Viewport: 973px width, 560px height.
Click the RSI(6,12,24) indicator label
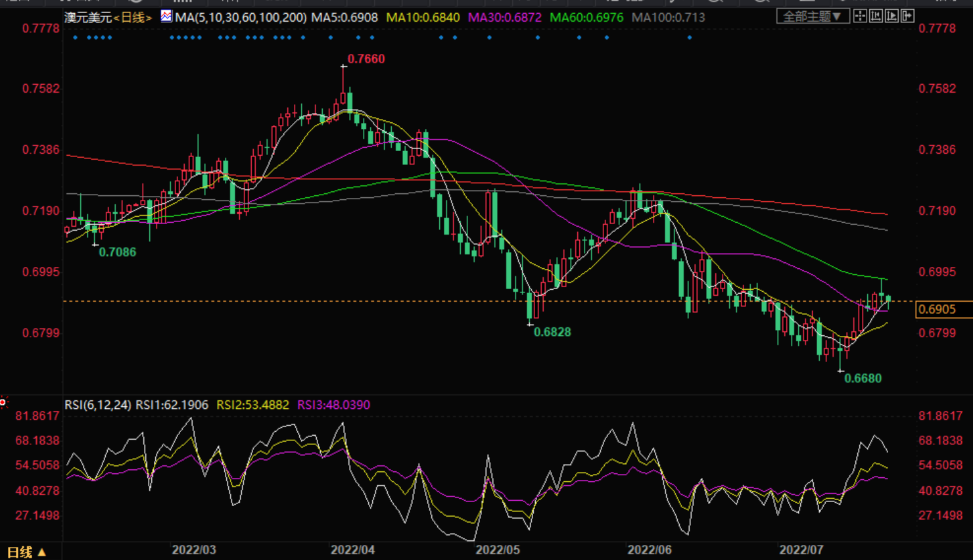pyautogui.click(x=97, y=405)
